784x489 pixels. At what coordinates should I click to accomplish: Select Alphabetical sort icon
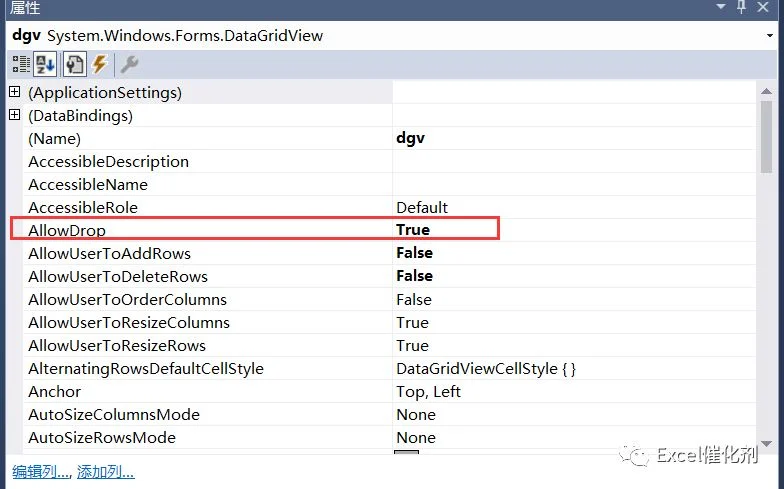click(x=45, y=64)
